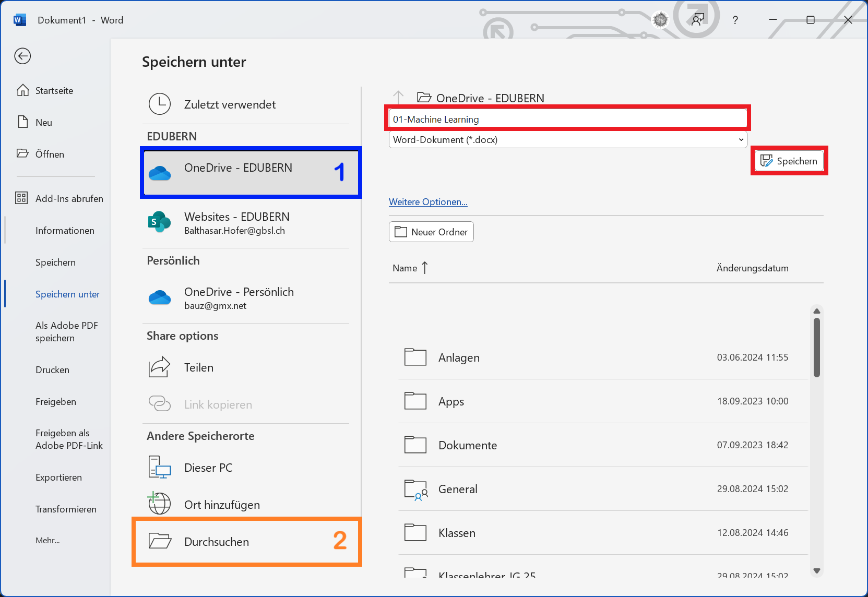This screenshot has height=597, width=868.
Task: Click the General folder date 29.08.2024 15:02
Action: point(752,488)
